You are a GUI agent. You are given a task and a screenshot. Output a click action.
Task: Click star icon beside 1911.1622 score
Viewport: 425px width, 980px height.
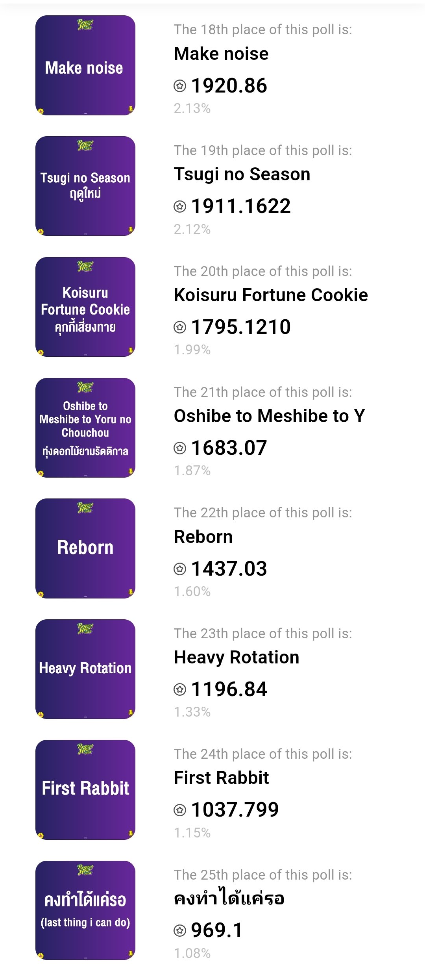[180, 206]
